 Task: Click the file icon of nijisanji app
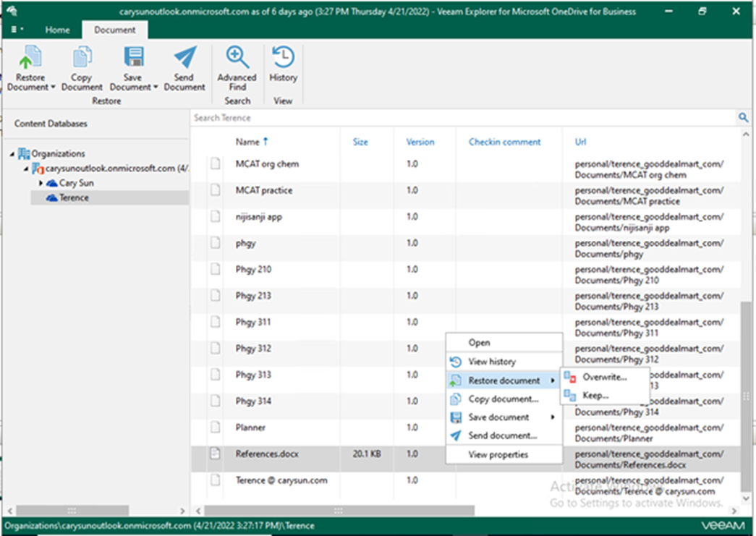click(215, 216)
